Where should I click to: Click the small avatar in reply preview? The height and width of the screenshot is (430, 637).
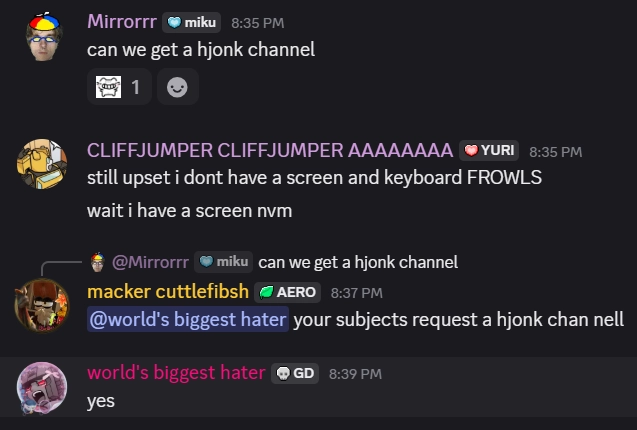point(98,262)
